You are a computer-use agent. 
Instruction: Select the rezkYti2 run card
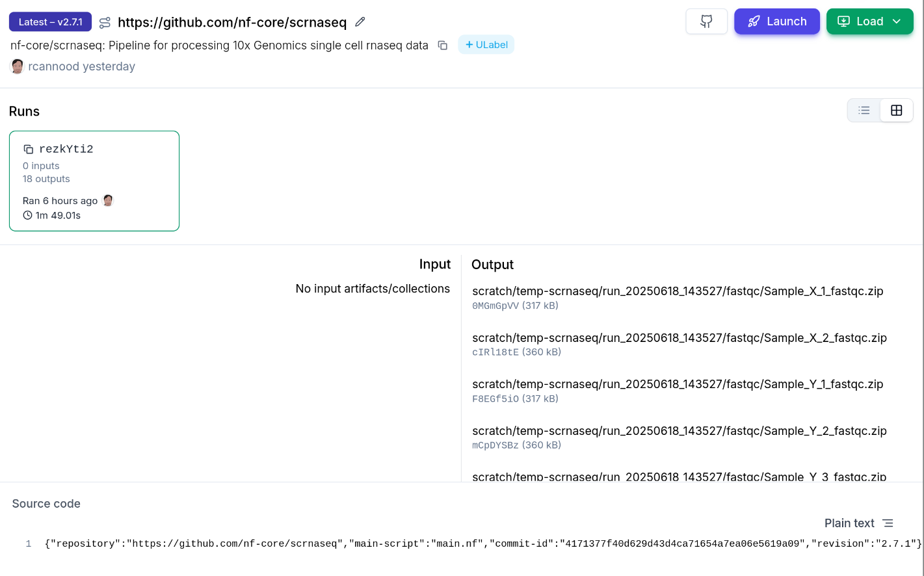[94, 181]
